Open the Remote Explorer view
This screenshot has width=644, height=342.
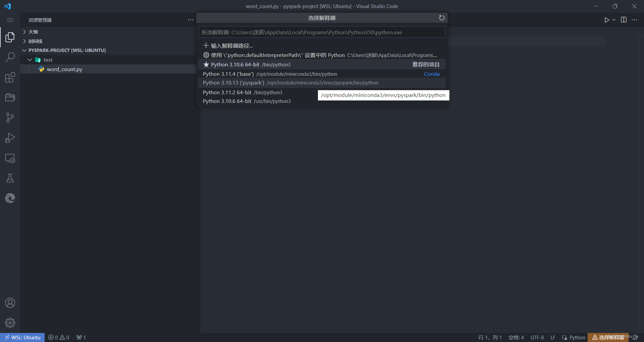pos(10,158)
